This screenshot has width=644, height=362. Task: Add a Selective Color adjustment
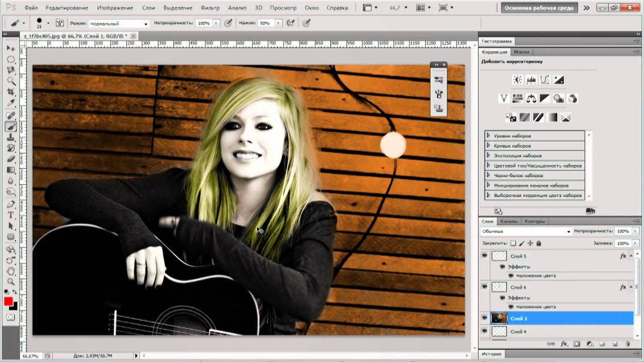[x=566, y=118]
